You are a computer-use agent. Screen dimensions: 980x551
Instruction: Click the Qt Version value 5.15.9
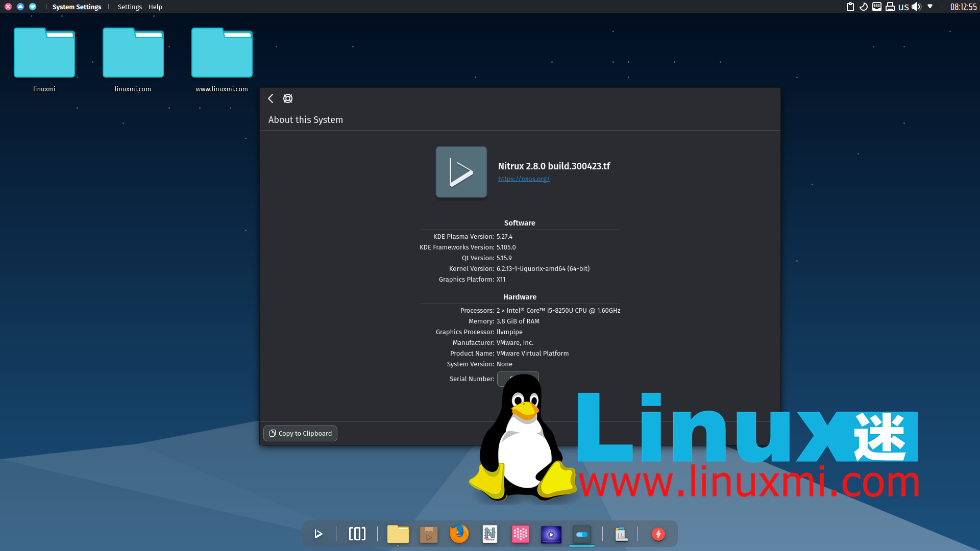(x=504, y=258)
